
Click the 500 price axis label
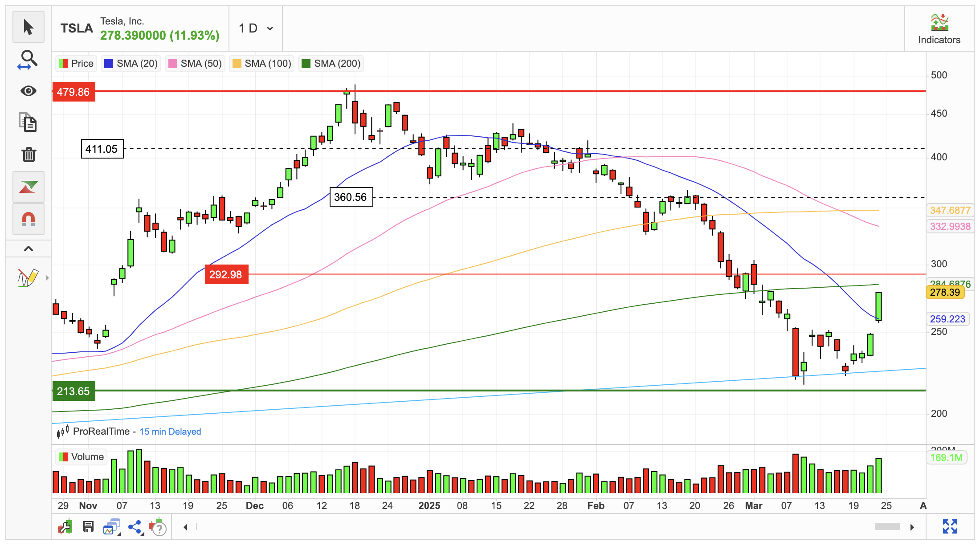click(939, 75)
